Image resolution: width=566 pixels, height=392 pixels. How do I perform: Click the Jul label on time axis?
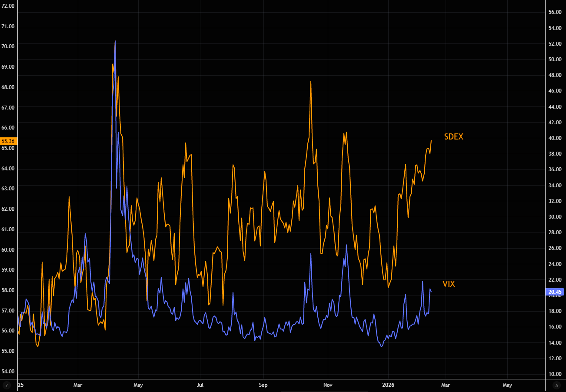(200, 385)
